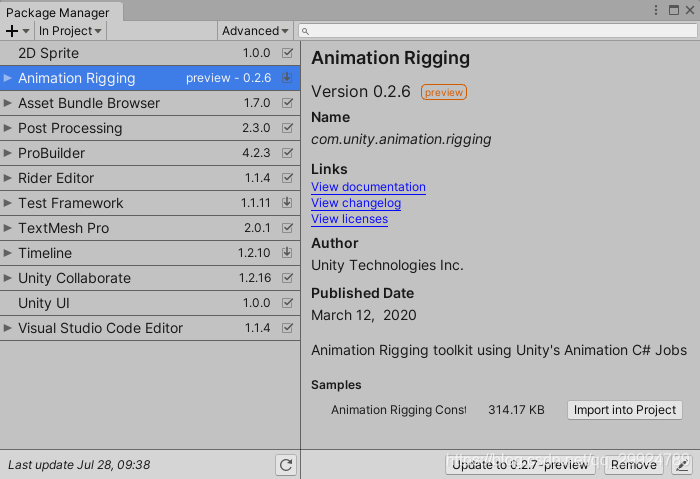Viewport: 700px width, 479px height.
Task: Expand Test Framework versions arrow
Action: click(x=8, y=203)
